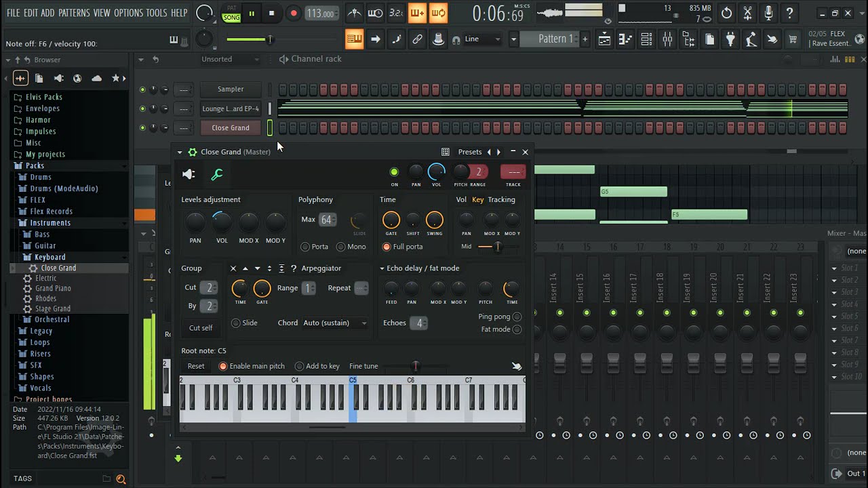The image size is (868, 488).
Task: Pause playback in transport bar
Action: click(252, 13)
